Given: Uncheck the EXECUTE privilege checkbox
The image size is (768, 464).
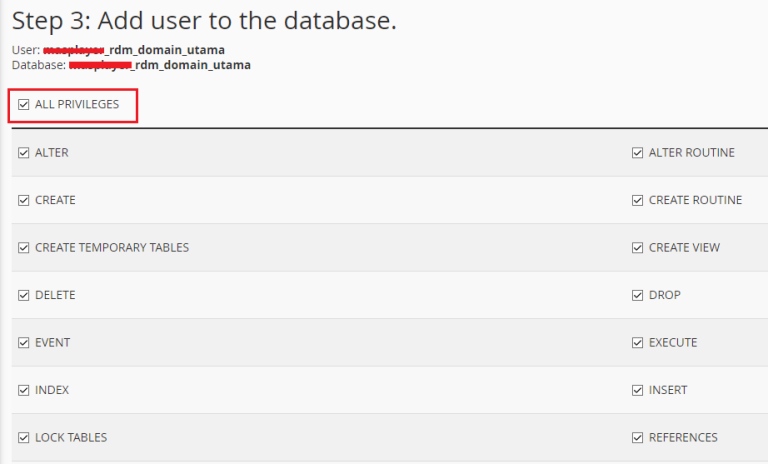Looking at the screenshot, I should click(x=638, y=343).
